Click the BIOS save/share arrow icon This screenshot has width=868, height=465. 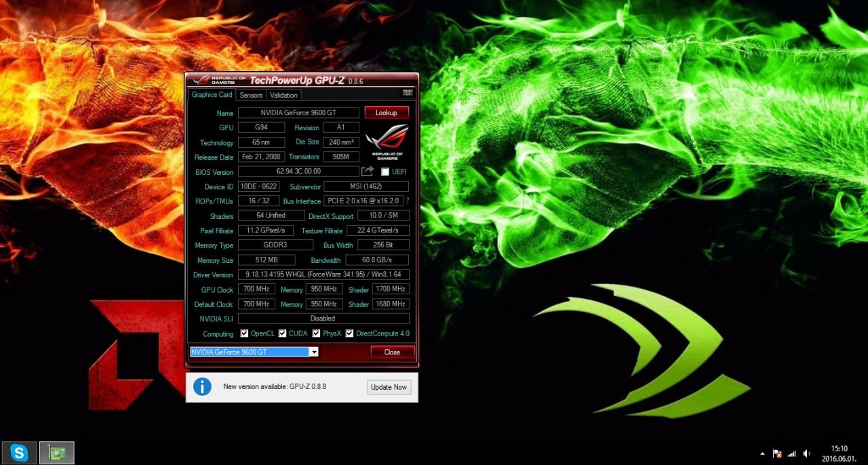point(368,171)
